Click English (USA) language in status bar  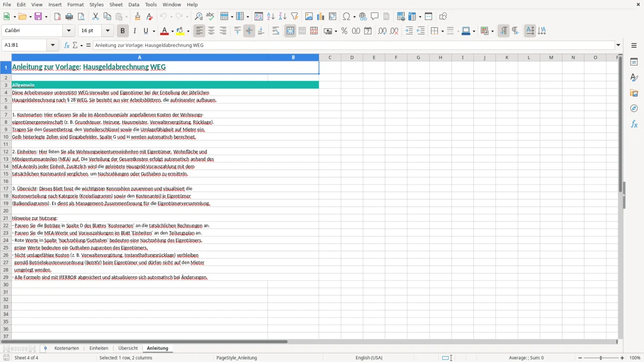[x=369, y=358]
